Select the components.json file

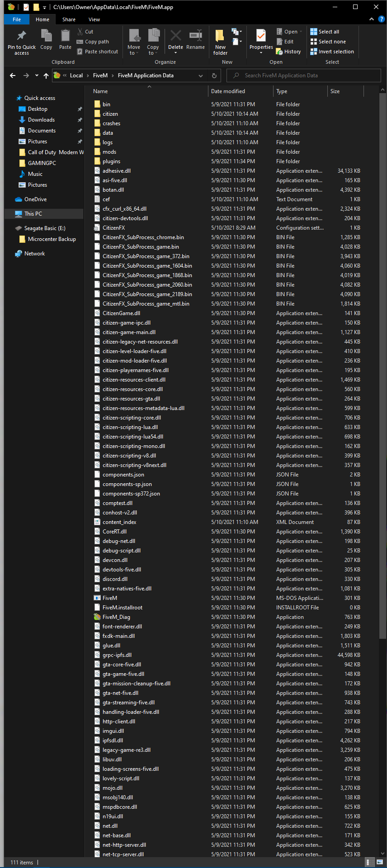click(123, 475)
